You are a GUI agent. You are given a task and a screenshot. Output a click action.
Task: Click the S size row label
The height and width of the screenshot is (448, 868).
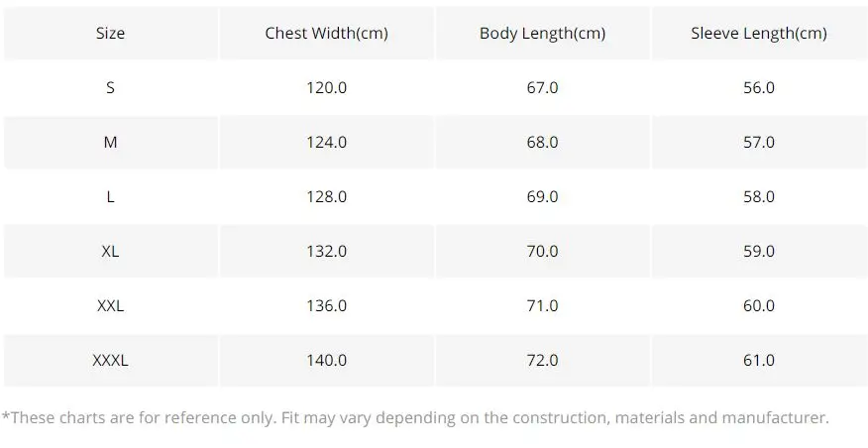tap(110, 87)
